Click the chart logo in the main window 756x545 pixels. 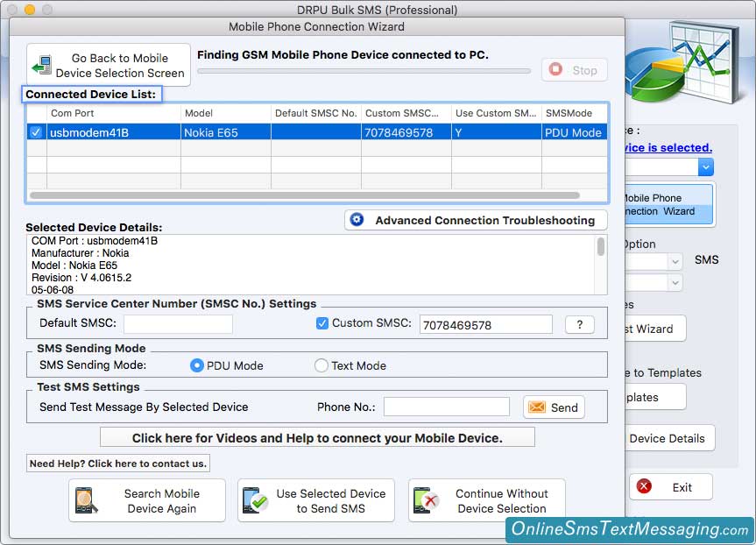682,61
